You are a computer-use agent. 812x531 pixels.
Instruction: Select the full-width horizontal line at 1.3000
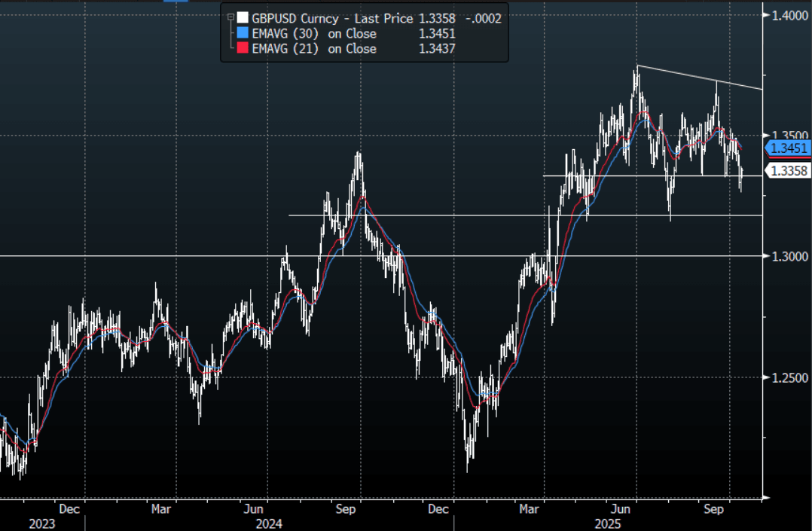coord(151,256)
